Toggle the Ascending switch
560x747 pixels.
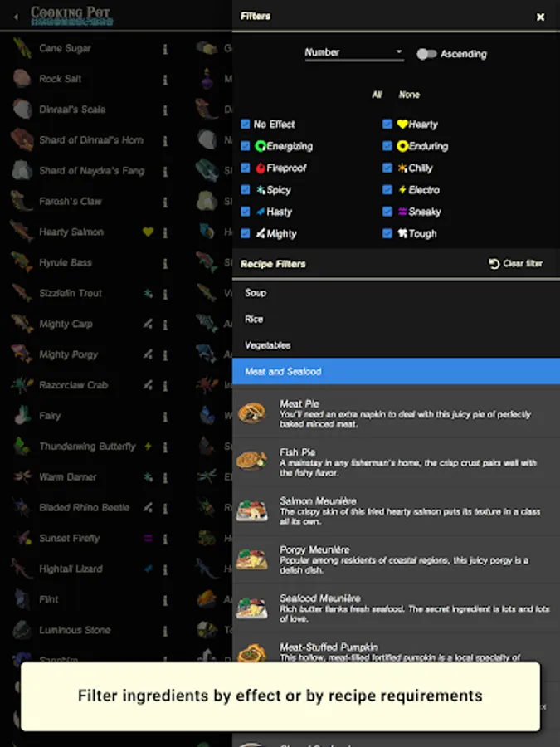pos(426,54)
